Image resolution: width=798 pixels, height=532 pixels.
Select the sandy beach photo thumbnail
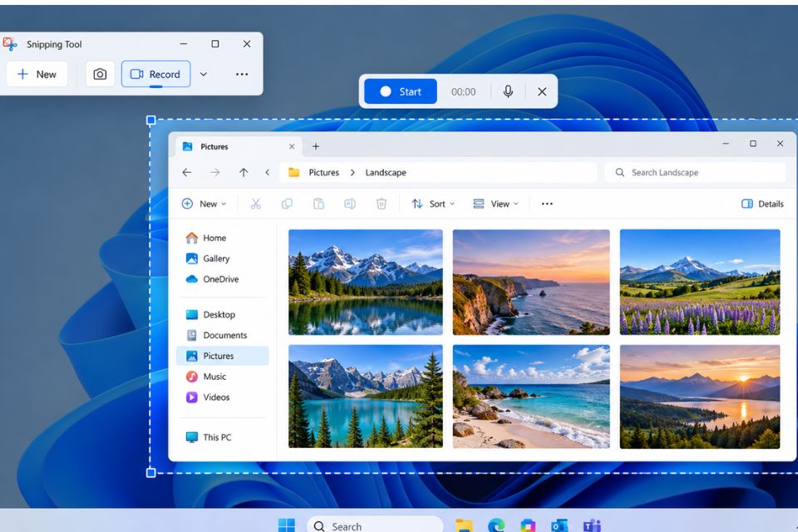pyautogui.click(x=531, y=397)
